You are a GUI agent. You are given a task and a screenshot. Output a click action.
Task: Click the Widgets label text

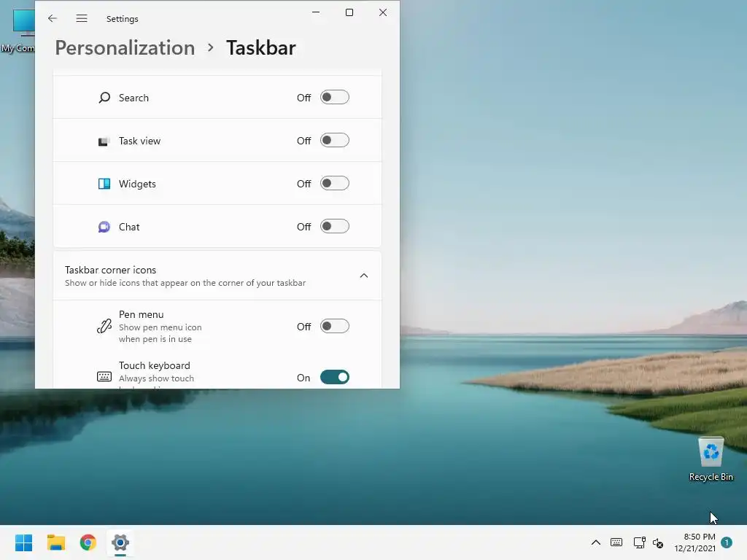click(137, 184)
